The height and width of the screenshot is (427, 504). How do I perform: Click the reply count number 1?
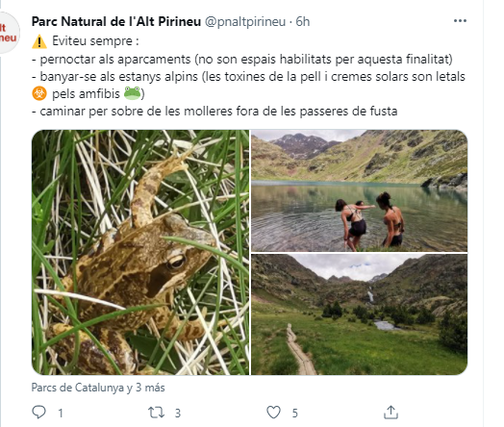click(61, 413)
